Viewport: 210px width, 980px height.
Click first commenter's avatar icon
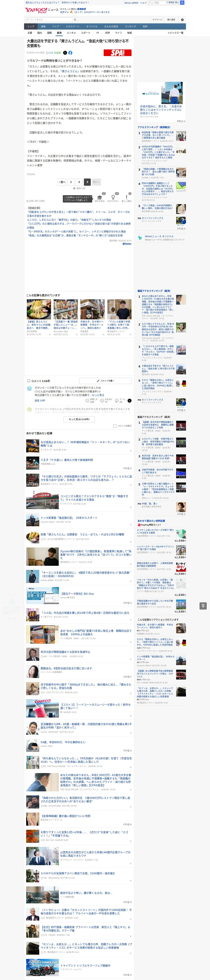point(29,389)
